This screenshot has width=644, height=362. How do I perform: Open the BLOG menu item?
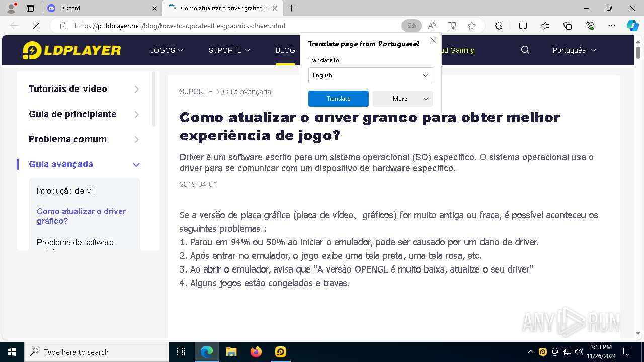[x=285, y=50]
